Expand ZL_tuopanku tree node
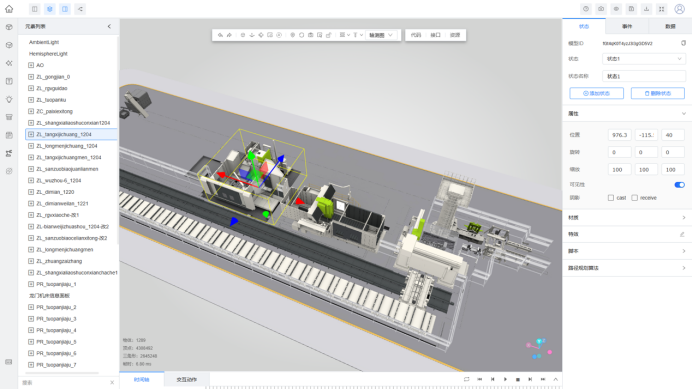The image size is (693, 390). [x=31, y=99]
